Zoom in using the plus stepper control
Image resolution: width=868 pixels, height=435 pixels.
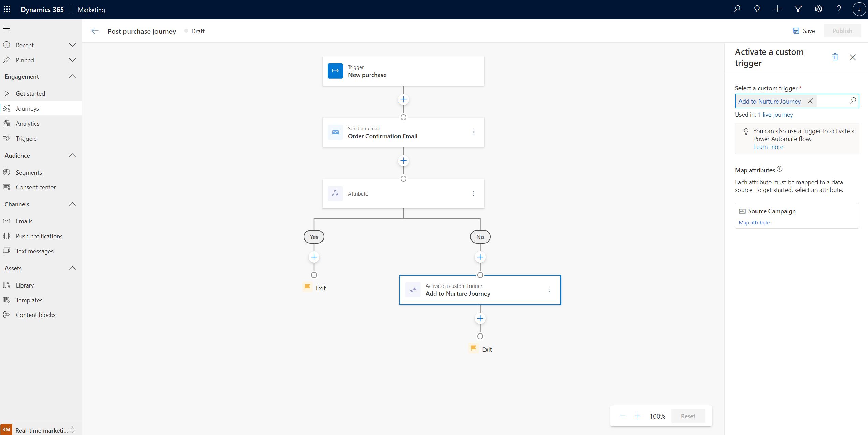(637, 416)
